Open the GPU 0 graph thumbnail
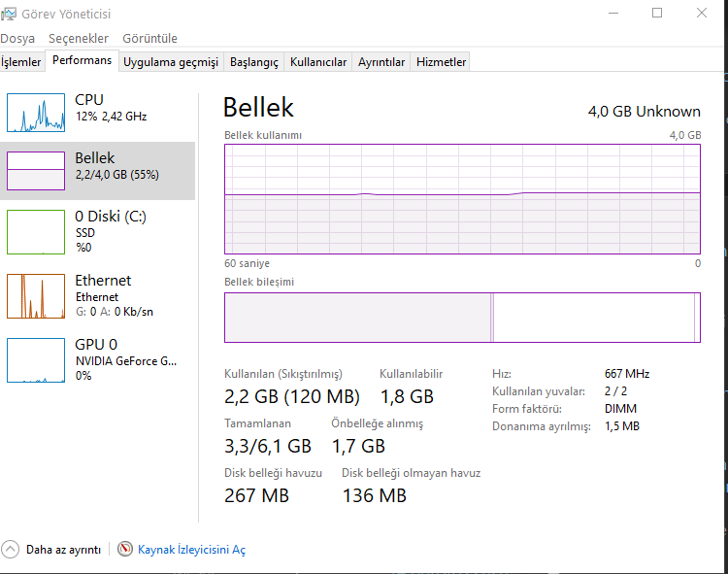Viewport: 728px width, 574px height. (36, 359)
